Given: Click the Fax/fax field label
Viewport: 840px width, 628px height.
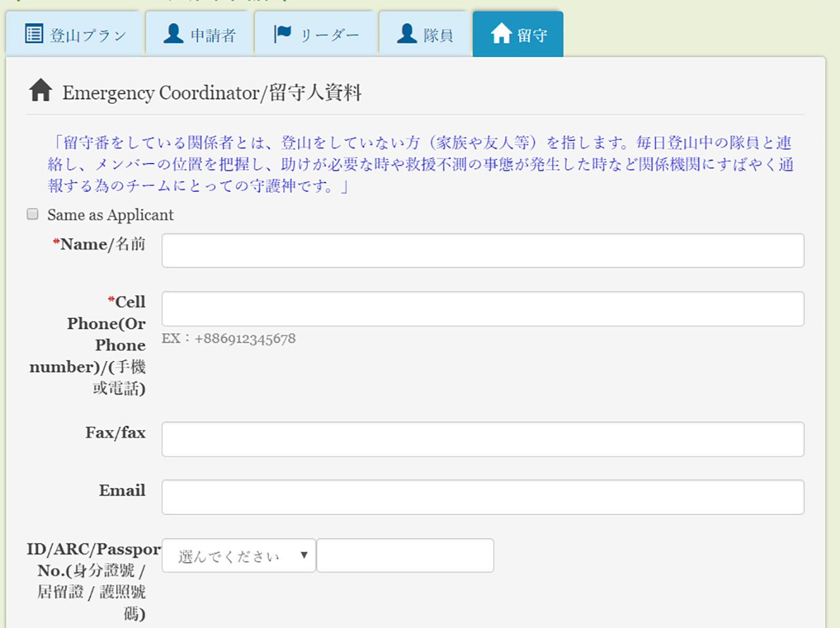Looking at the screenshot, I should [115, 433].
